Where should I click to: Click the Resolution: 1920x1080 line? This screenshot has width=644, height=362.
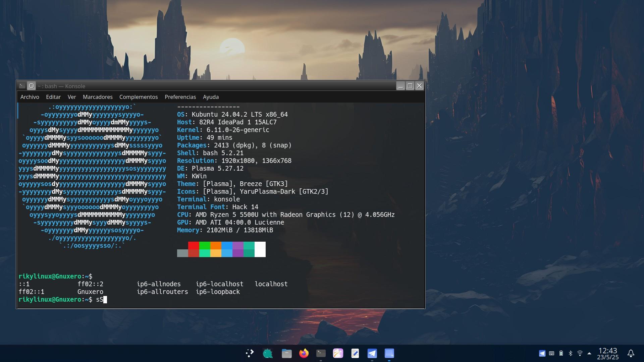pyautogui.click(x=234, y=161)
